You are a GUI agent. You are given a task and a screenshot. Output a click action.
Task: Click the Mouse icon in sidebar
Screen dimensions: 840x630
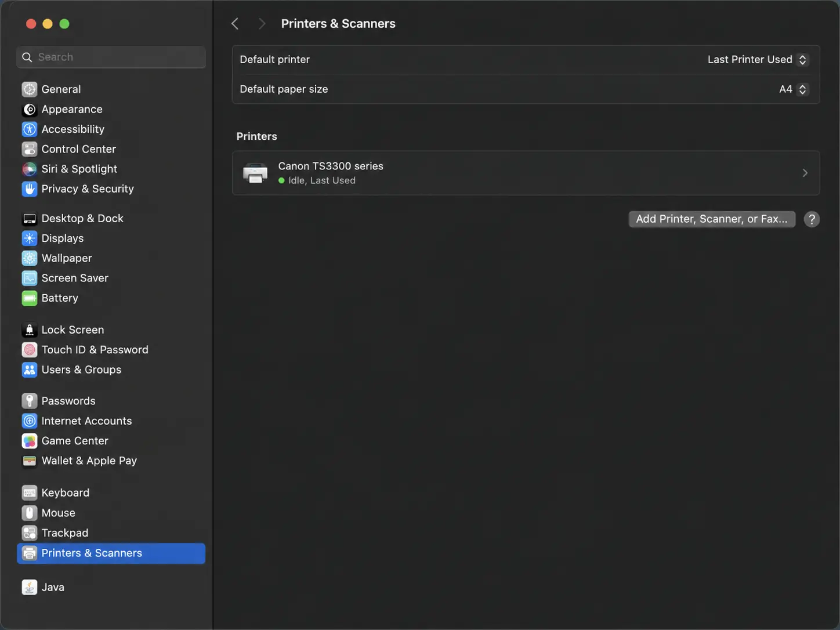tap(30, 513)
